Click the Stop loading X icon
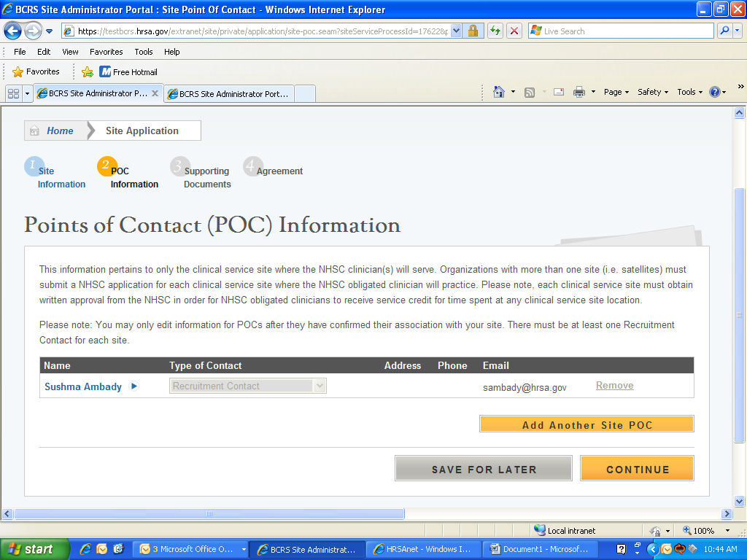This screenshot has width=747, height=560. click(x=514, y=31)
